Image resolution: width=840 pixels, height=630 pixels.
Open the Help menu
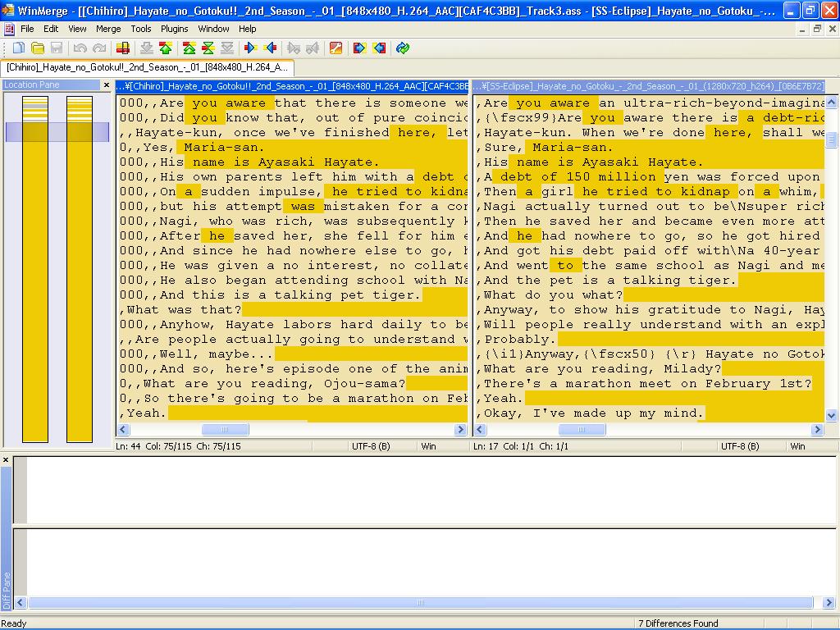(x=248, y=29)
